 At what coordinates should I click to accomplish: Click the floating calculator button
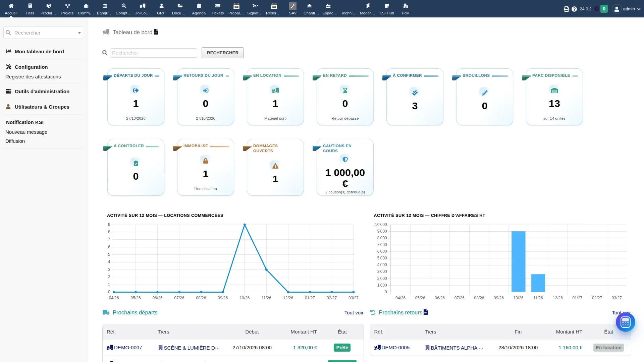point(625,322)
